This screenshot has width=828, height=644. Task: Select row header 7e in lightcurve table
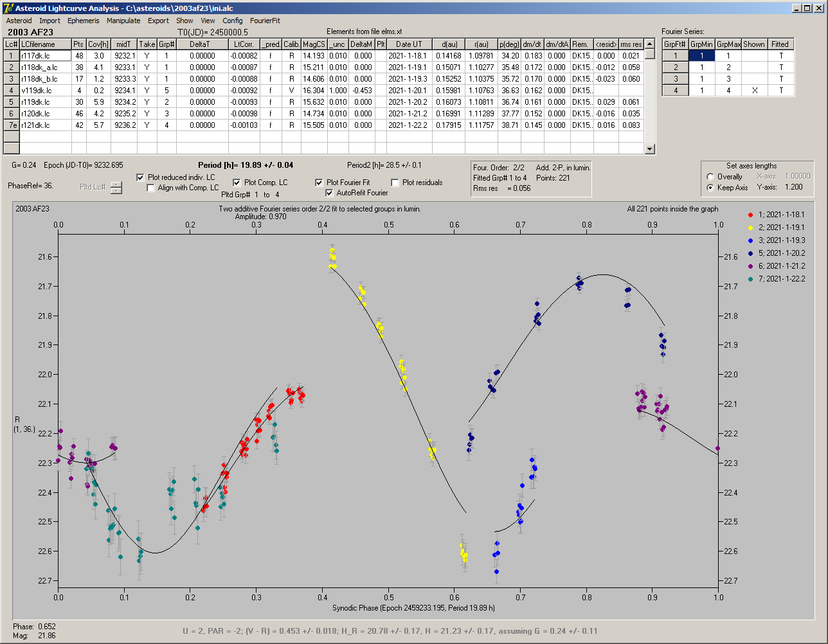(11, 125)
